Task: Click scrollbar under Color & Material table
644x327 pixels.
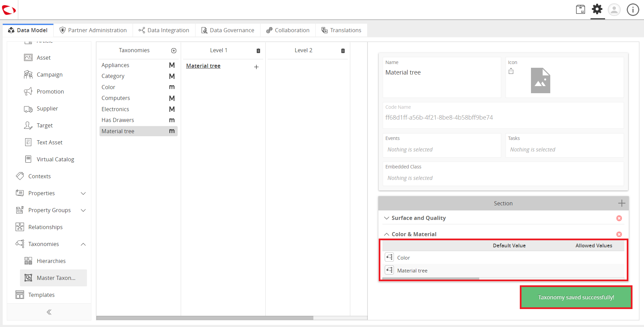Action: coord(430,279)
